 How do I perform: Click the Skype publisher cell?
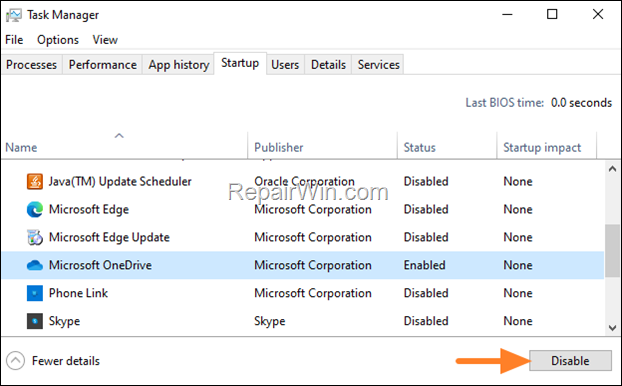tap(269, 321)
